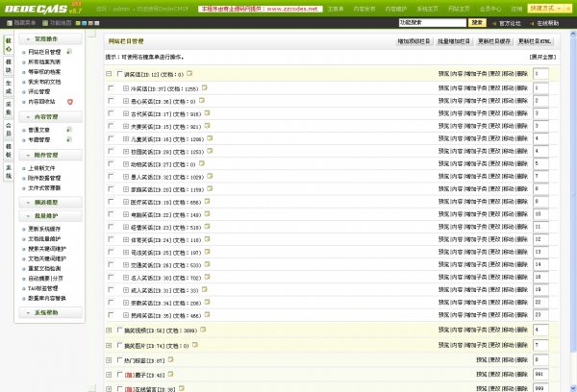The height and width of the screenshot is (392, 577).
Task: Click the 功能搜索 search input field
Action: coord(433,23)
